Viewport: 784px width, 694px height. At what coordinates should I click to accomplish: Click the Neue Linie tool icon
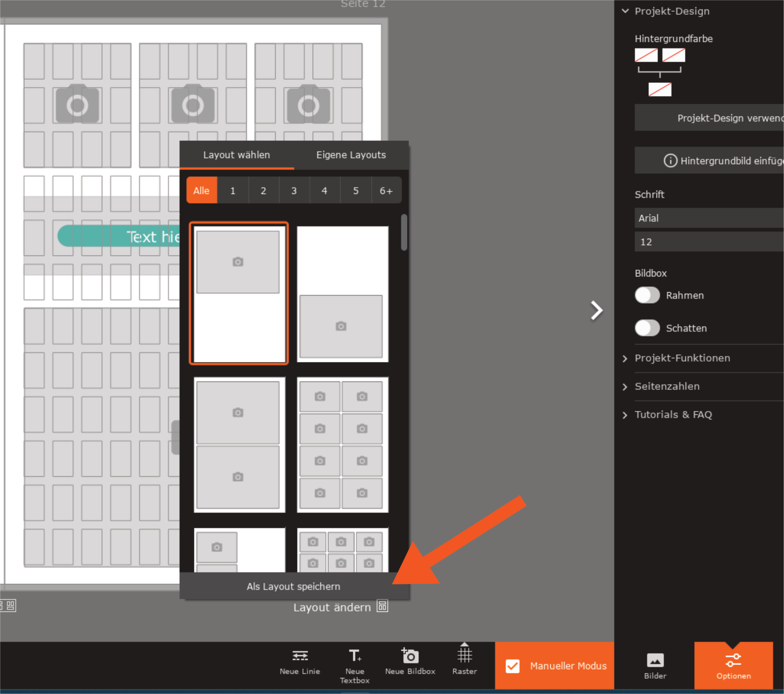pos(299,655)
